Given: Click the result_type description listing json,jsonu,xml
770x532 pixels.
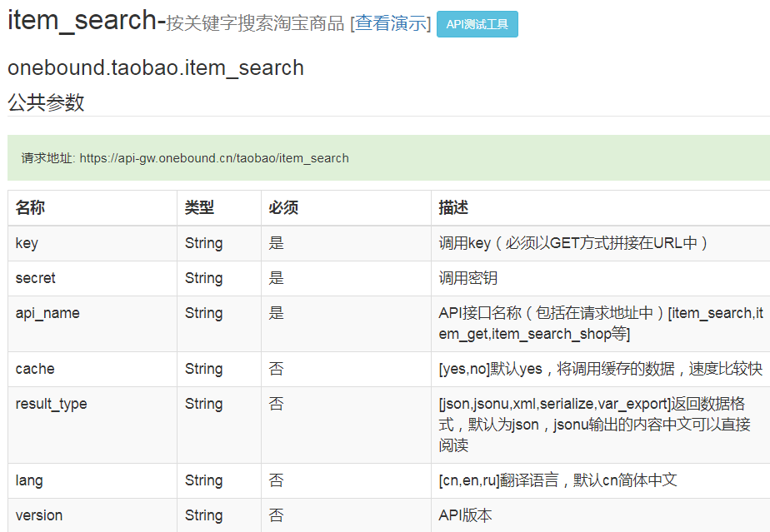Looking at the screenshot, I should (x=595, y=425).
